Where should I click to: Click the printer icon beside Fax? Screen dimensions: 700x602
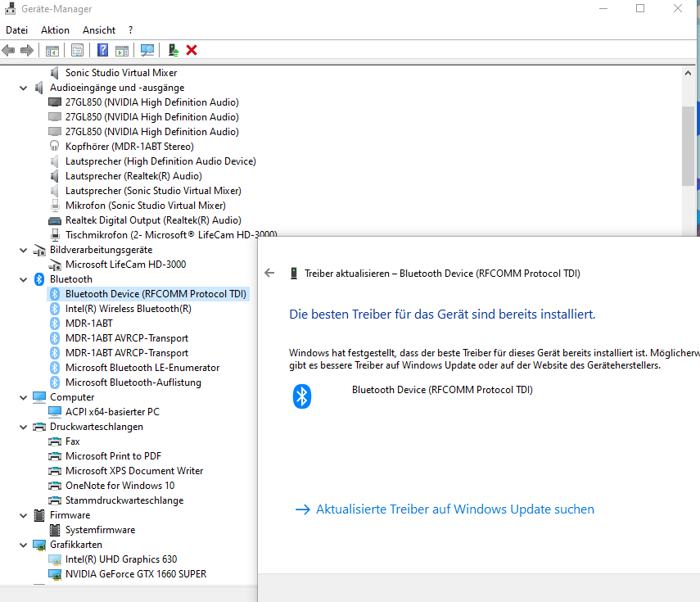pos(55,441)
